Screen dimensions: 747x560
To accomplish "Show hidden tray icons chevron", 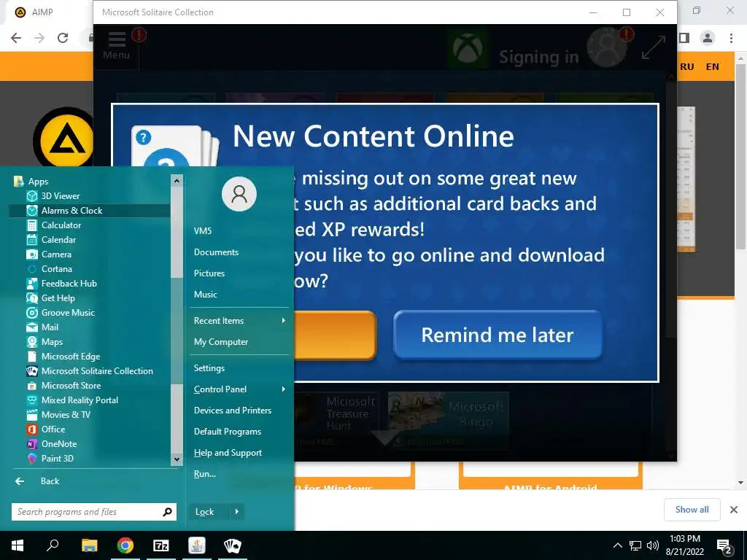I will point(617,545).
